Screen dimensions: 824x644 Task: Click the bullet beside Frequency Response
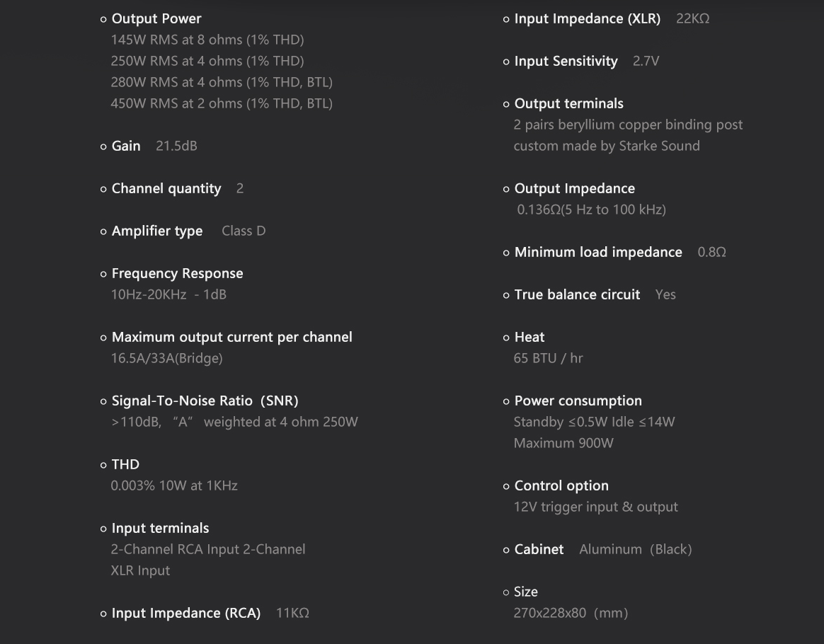(x=103, y=274)
